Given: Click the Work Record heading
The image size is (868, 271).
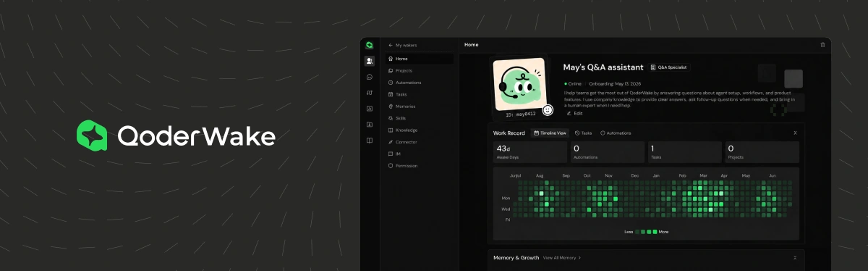Looking at the screenshot, I should click(509, 133).
